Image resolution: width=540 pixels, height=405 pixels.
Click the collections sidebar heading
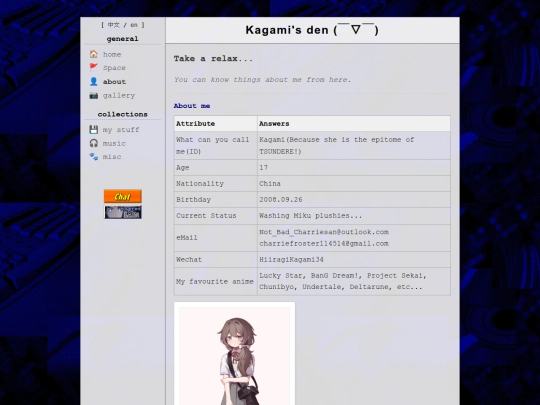pos(123,114)
